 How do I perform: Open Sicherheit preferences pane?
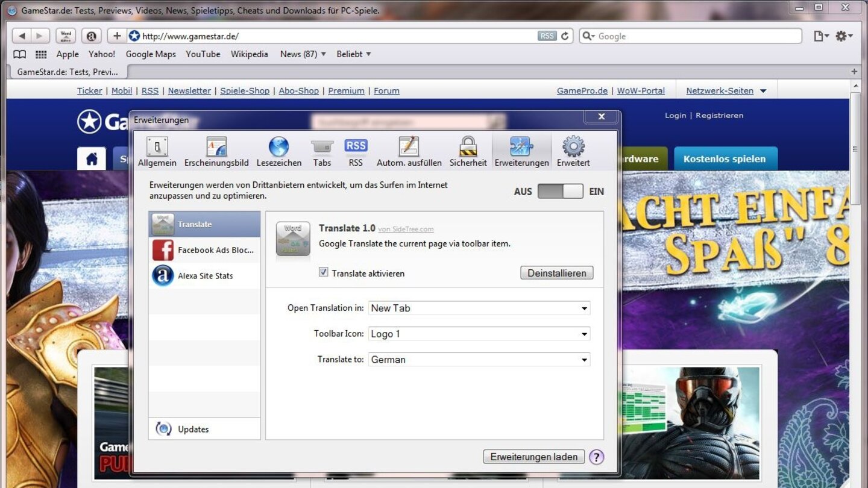coord(468,151)
